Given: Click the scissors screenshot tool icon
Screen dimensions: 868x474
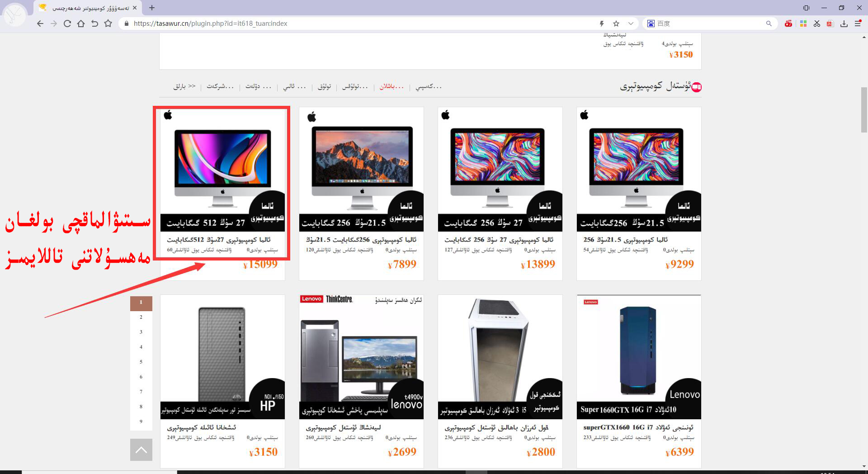Looking at the screenshot, I should 816,24.
